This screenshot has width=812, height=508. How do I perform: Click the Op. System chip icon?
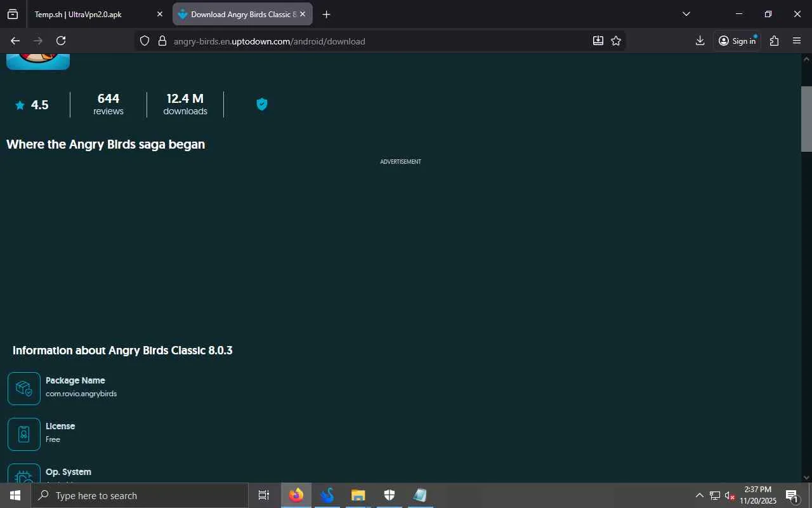(x=24, y=473)
